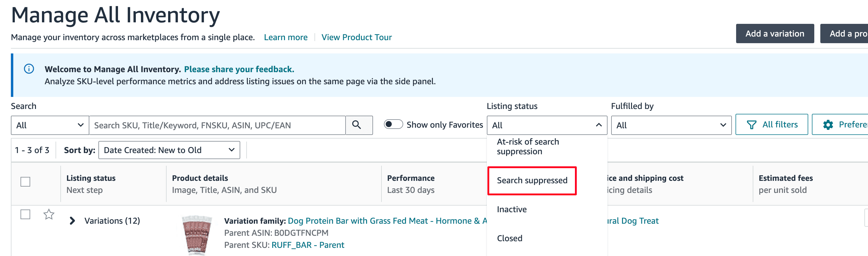Click the View Product Tour link
Viewport: 868px width, 256px height.
tap(356, 37)
